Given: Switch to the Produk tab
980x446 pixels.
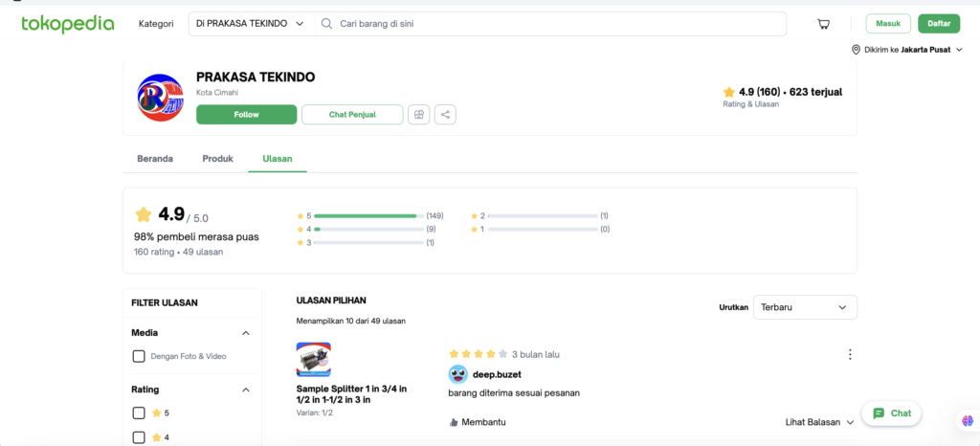Looking at the screenshot, I should tap(217, 159).
